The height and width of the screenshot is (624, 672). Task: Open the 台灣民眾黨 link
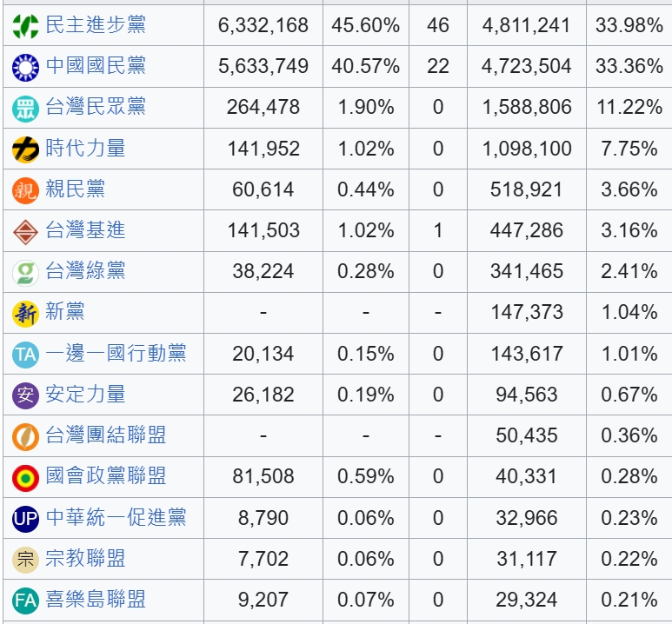click(96, 106)
